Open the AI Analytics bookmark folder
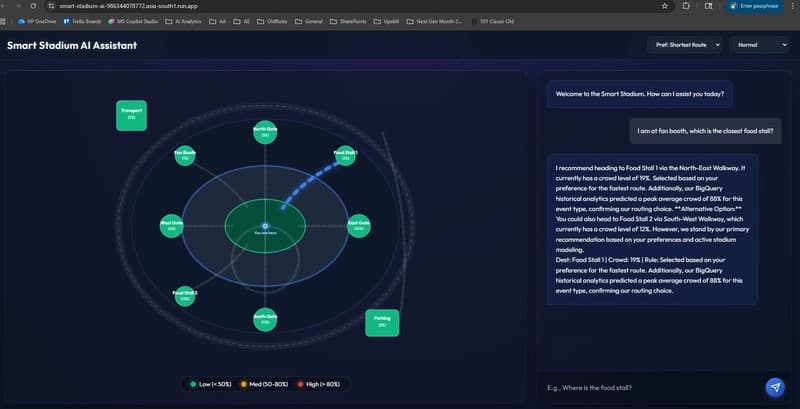800x409 pixels. [183, 21]
